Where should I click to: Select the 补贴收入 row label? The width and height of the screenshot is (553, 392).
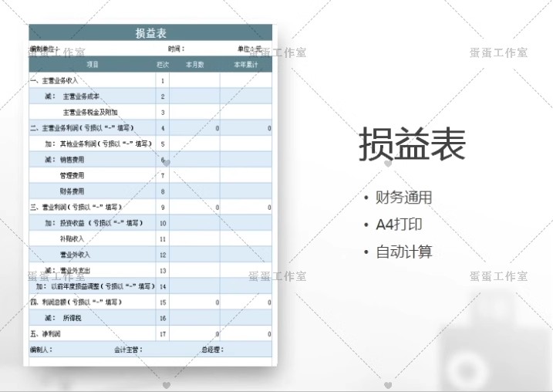coord(72,239)
